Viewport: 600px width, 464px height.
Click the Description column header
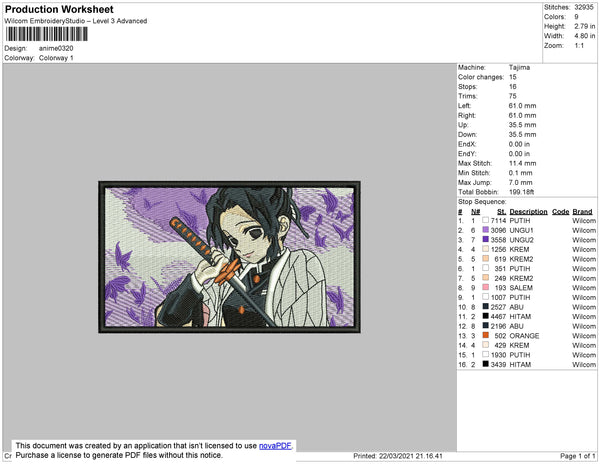click(x=528, y=212)
